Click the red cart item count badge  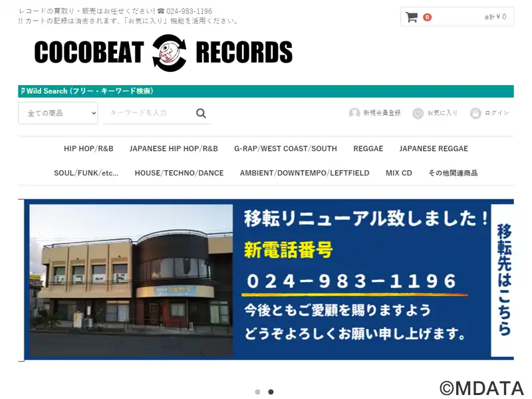[427, 17]
